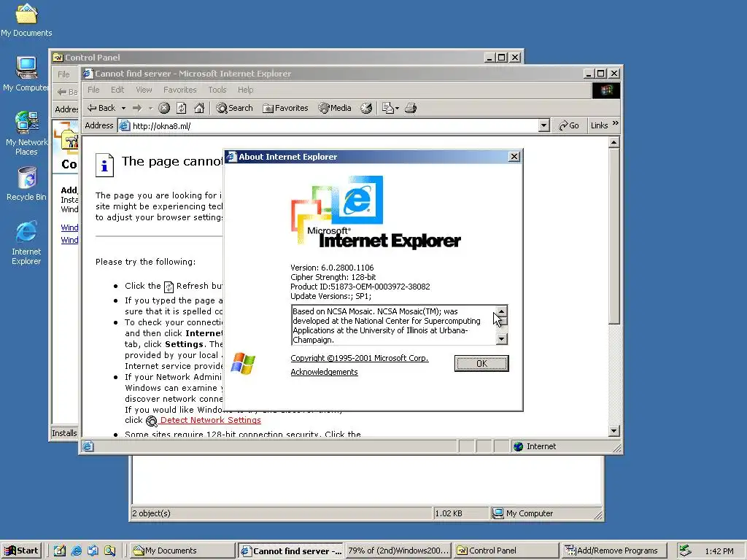Screen dimensions: 747x560
Task: Switch to Control Panel taskbar button
Action: (x=506, y=551)
